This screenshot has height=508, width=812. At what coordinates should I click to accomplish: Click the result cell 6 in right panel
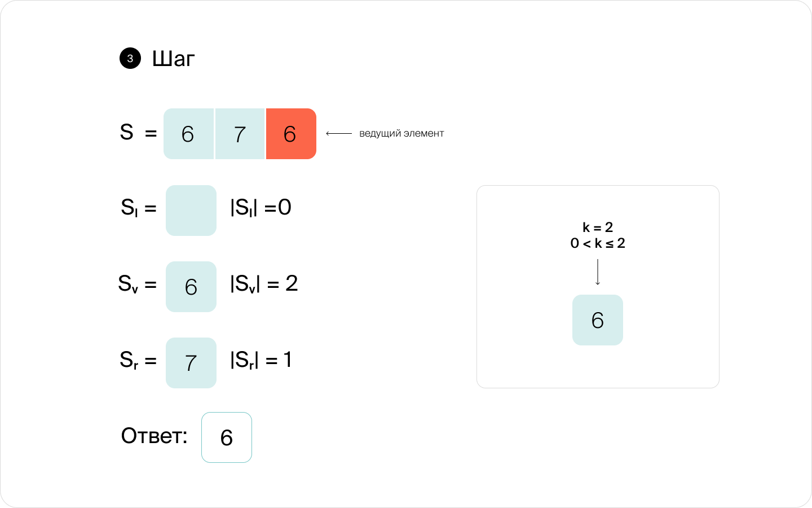click(598, 320)
